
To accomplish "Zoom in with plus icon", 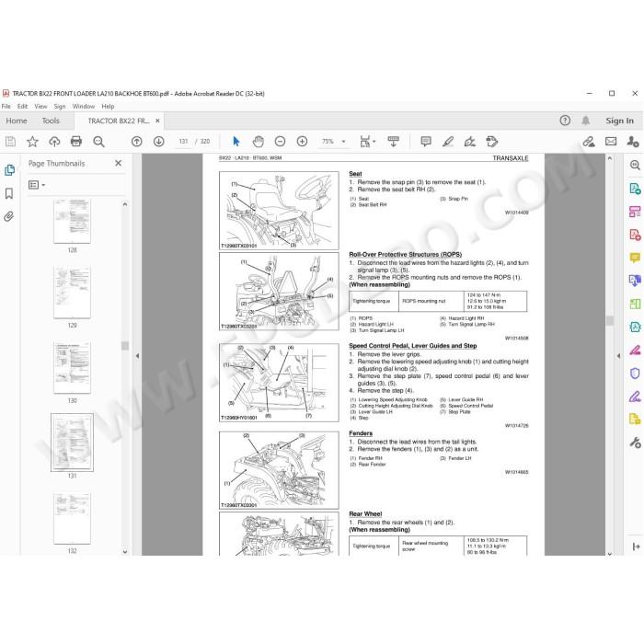I will [x=303, y=142].
